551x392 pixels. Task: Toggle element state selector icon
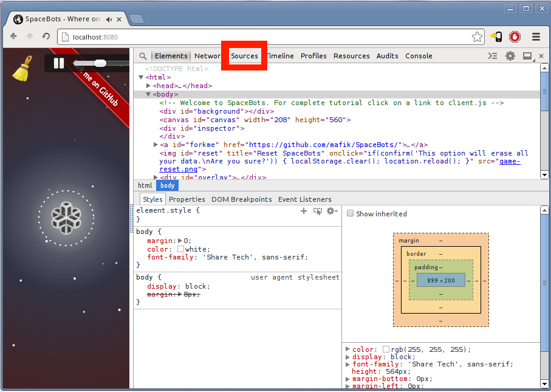pyautogui.click(x=318, y=211)
